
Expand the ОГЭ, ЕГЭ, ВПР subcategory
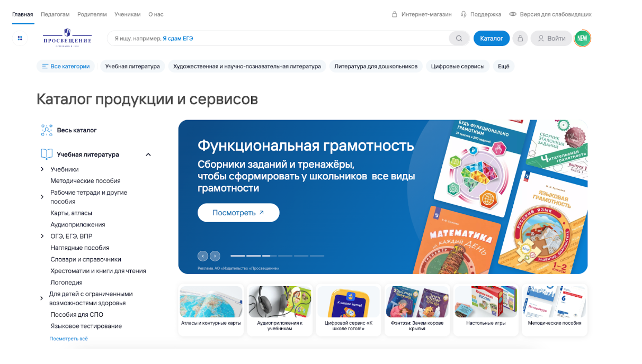[x=42, y=236]
